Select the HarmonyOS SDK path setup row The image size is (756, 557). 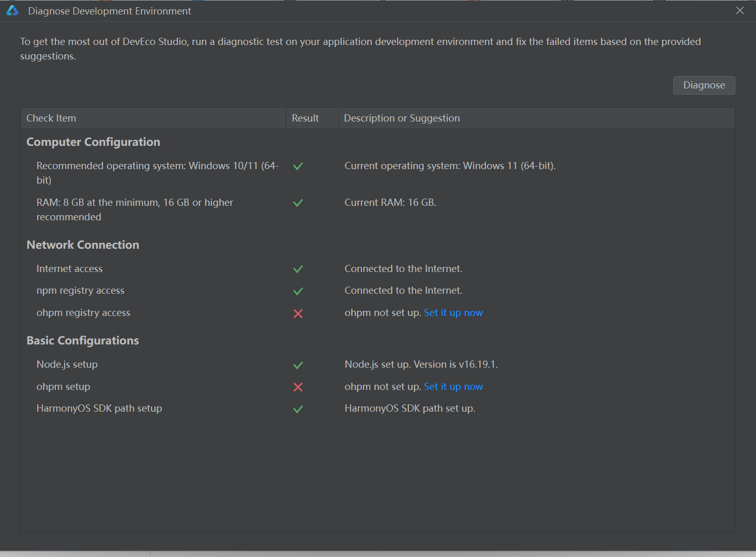[377, 409]
